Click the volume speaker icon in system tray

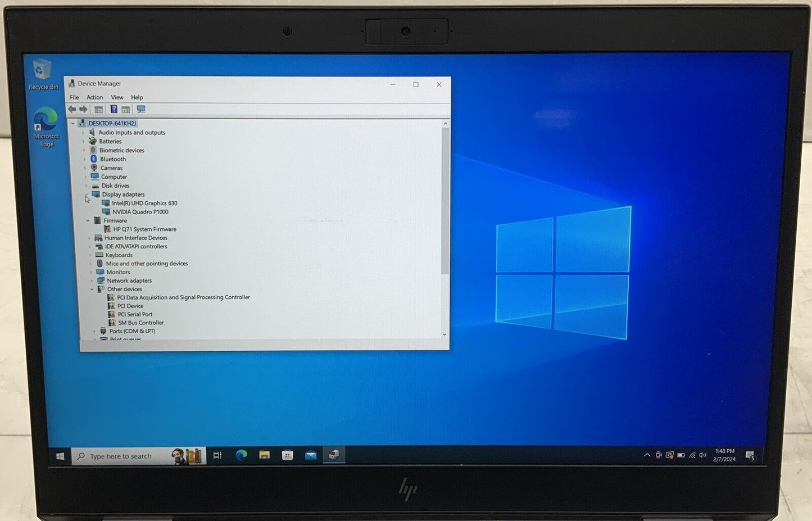coord(702,455)
